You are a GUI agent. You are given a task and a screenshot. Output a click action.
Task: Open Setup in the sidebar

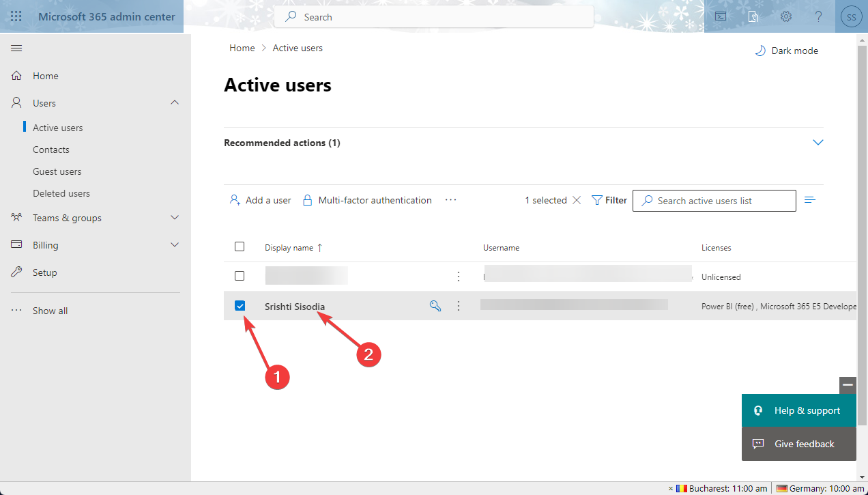pyautogui.click(x=45, y=272)
